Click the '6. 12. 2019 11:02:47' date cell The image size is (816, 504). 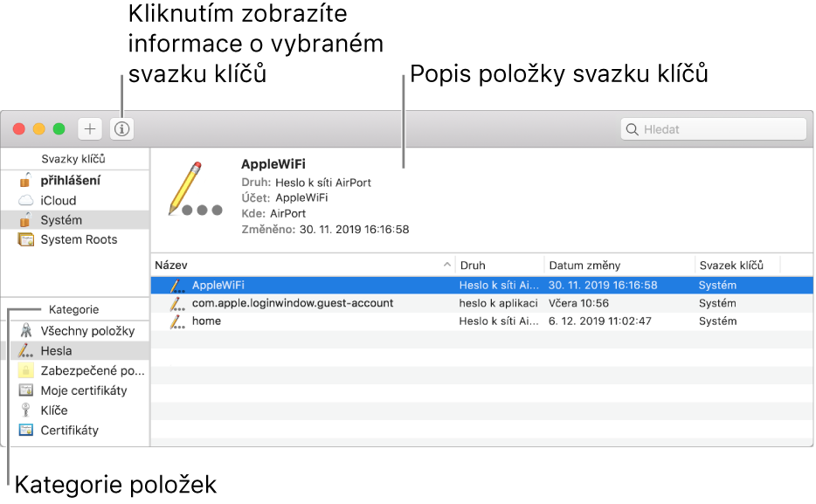point(599,321)
